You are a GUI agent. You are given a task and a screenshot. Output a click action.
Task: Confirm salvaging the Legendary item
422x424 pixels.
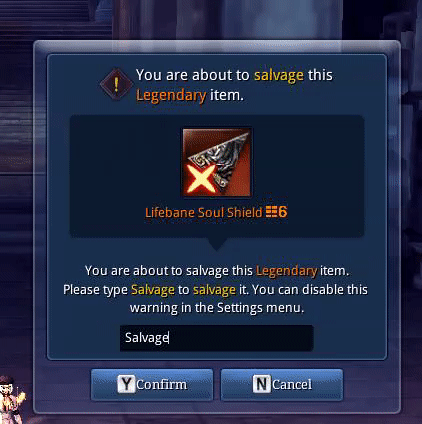(x=152, y=384)
